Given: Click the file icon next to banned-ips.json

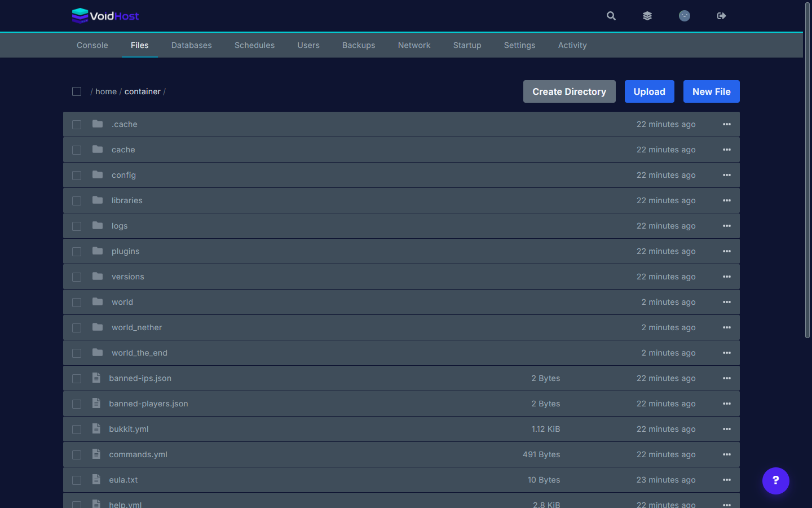Looking at the screenshot, I should tap(96, 378).
